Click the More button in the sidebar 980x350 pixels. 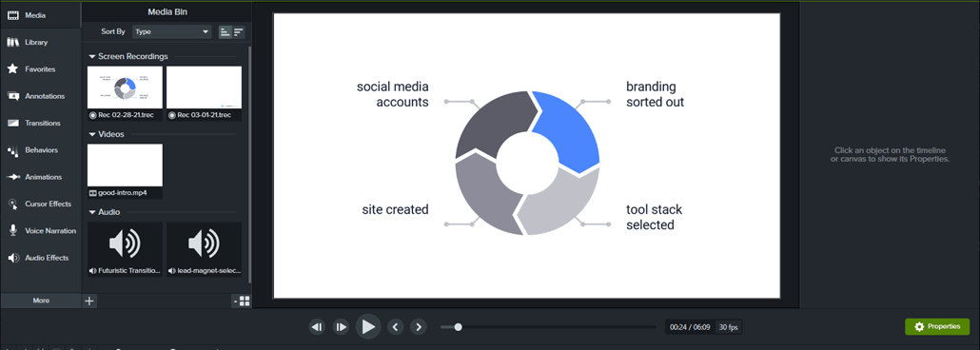(41, 301)
